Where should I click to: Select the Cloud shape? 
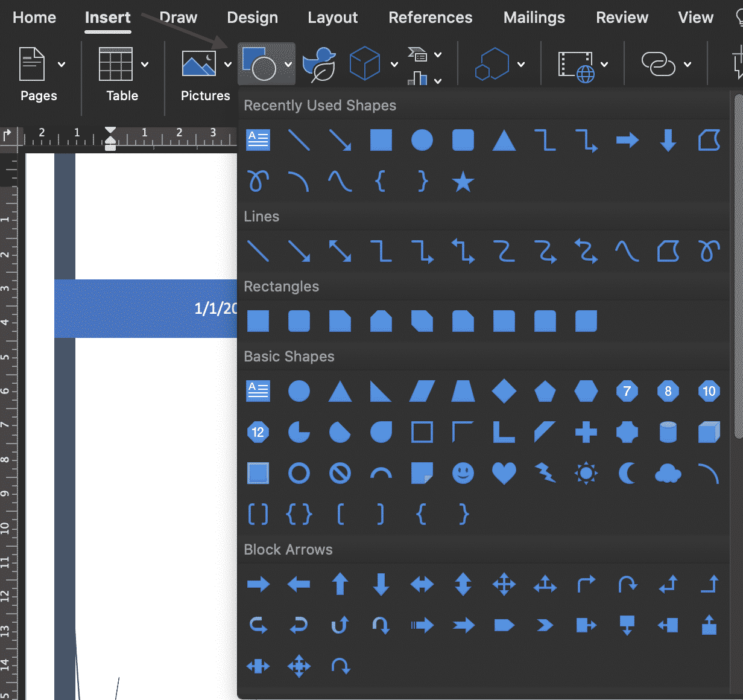668,474
